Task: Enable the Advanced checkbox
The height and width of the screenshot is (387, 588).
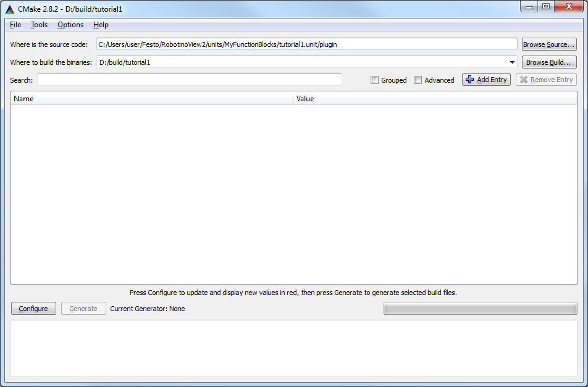Action: pyautogui.click(x=418, y=80)
